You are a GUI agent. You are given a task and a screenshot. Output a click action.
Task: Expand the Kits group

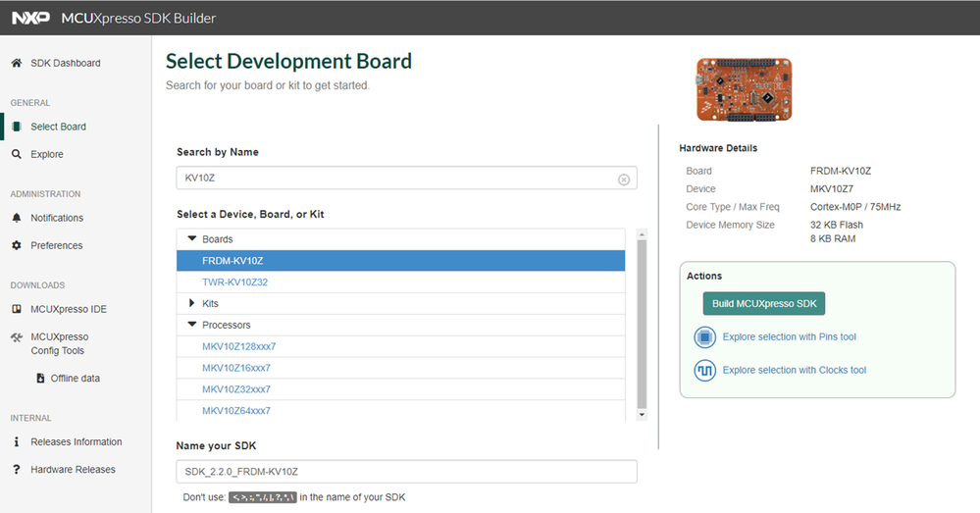pyautogui.click(x=192, y=303)
